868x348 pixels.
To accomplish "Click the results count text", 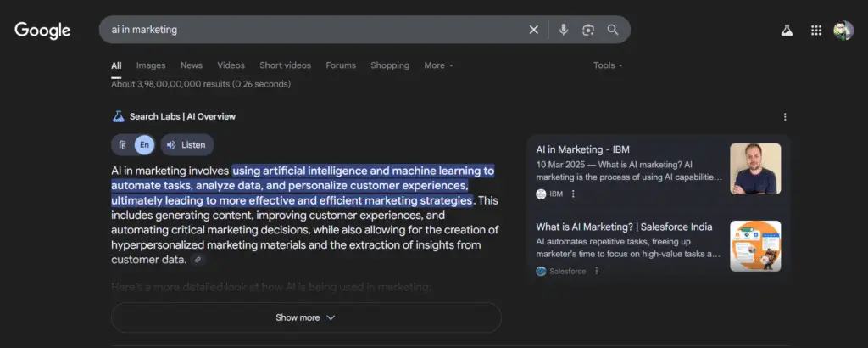I will [201, 84].
